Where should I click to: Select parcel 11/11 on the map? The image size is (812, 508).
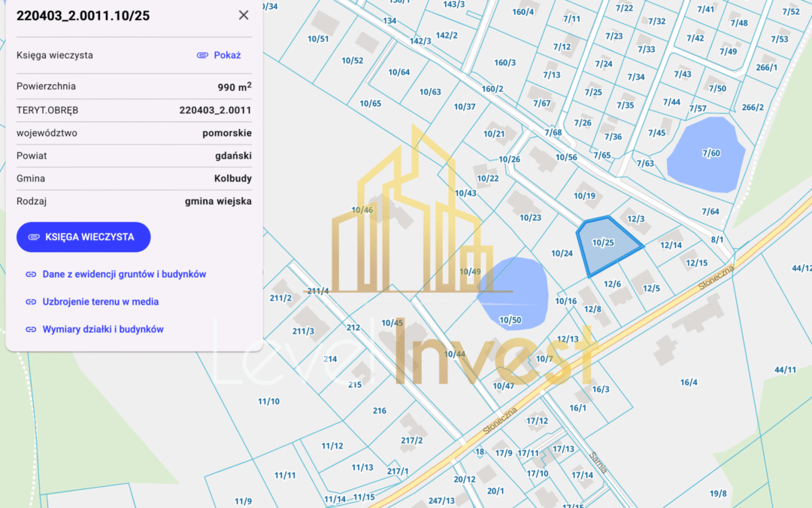coord(285,476)
